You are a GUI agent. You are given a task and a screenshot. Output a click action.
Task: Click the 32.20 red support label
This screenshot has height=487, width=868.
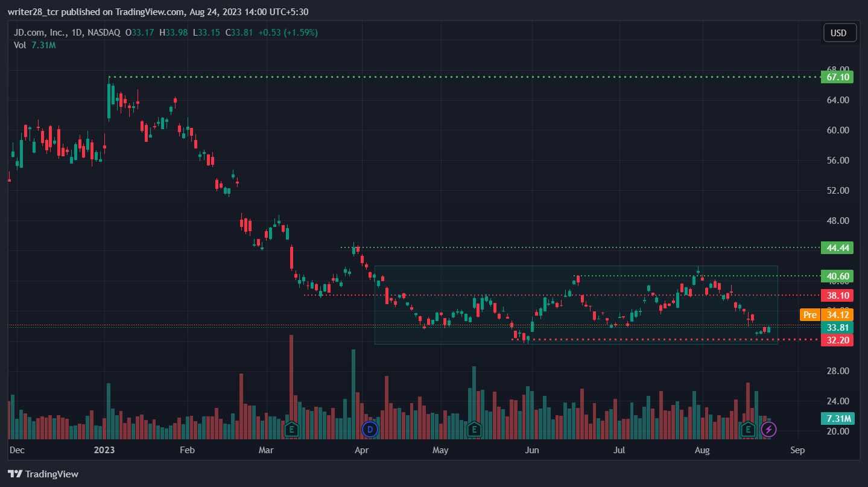838,340
